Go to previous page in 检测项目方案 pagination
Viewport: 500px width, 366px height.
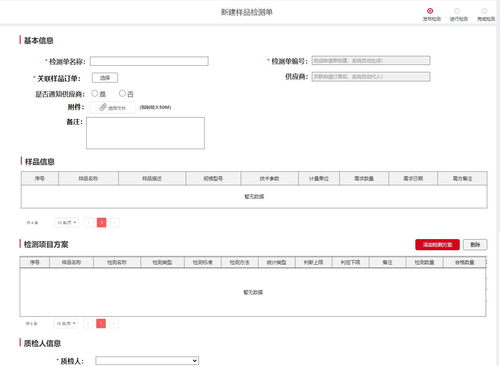(88, 323)
